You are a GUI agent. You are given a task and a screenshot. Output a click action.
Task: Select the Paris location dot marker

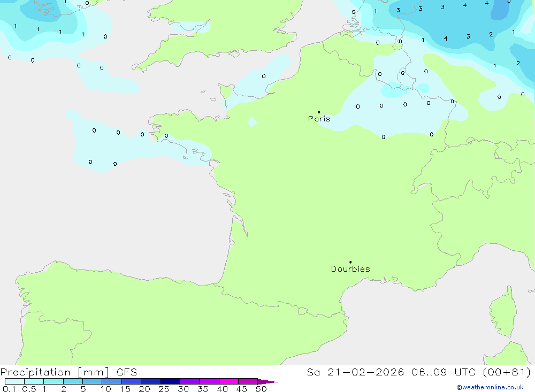point(319,112)
